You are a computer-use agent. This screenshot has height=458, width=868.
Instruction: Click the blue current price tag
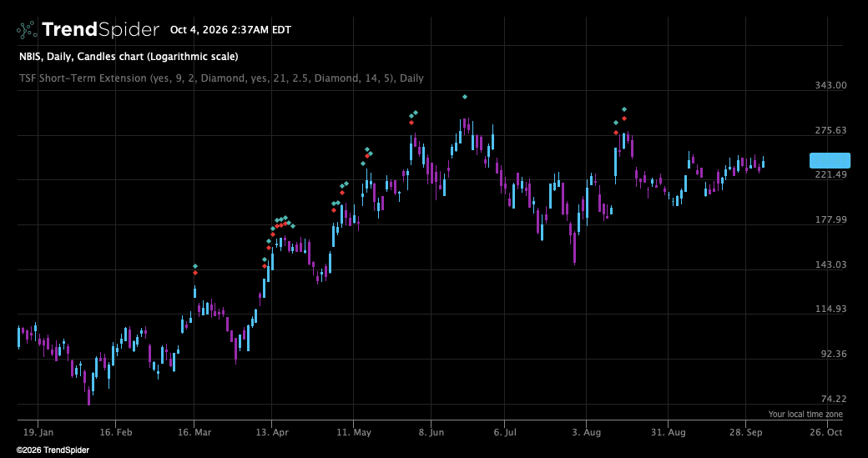(x=830, y=160)
